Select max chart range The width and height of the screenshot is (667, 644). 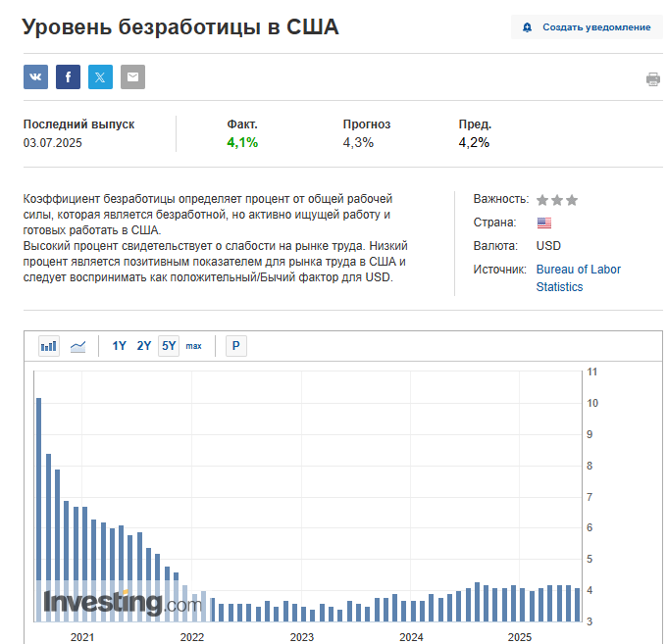click(x=193, y=346)
